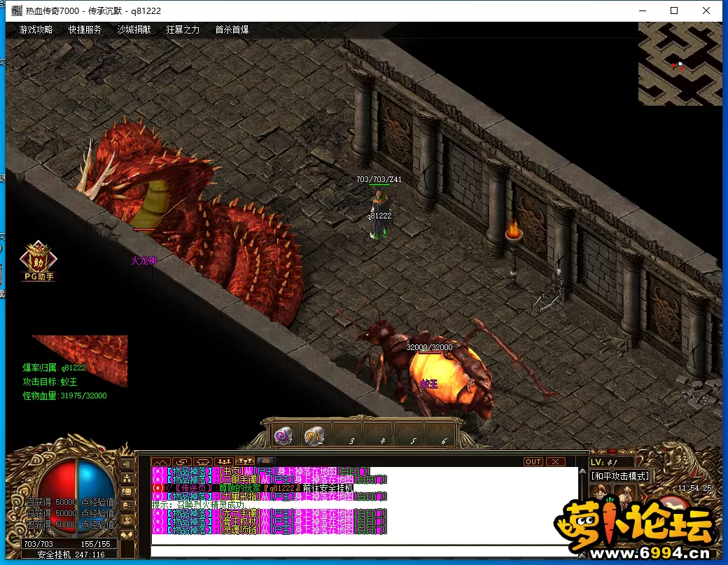Click the 爆率归属:q81222 text
Screen dimensions: 728x565
point(55,368)
